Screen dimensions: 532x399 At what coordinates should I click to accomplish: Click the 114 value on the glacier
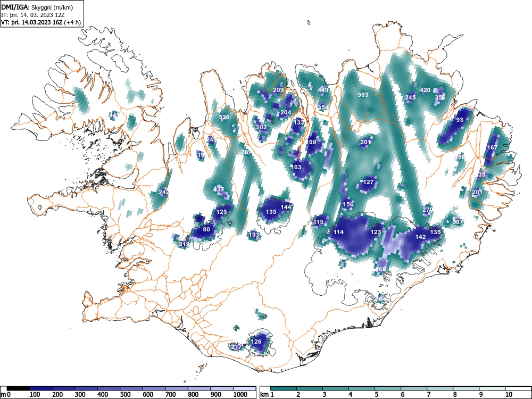pyautogui.click(x=338, y=232)
